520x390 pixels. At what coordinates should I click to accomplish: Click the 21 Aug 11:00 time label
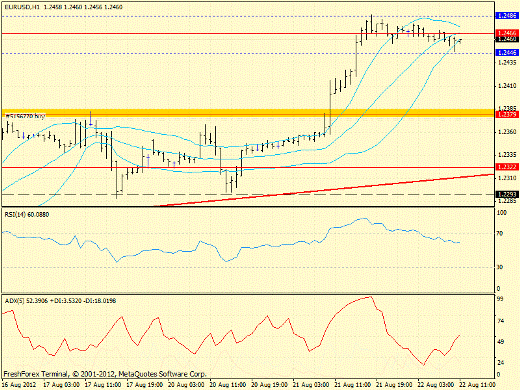pos(353,385)
